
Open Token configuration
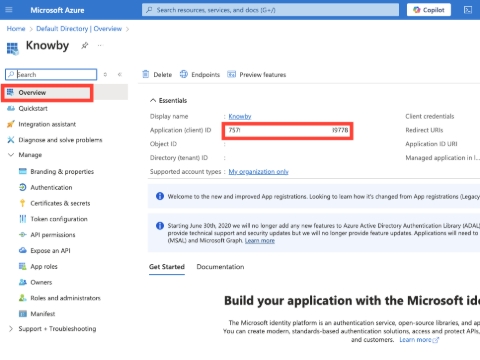pos(59,219)
